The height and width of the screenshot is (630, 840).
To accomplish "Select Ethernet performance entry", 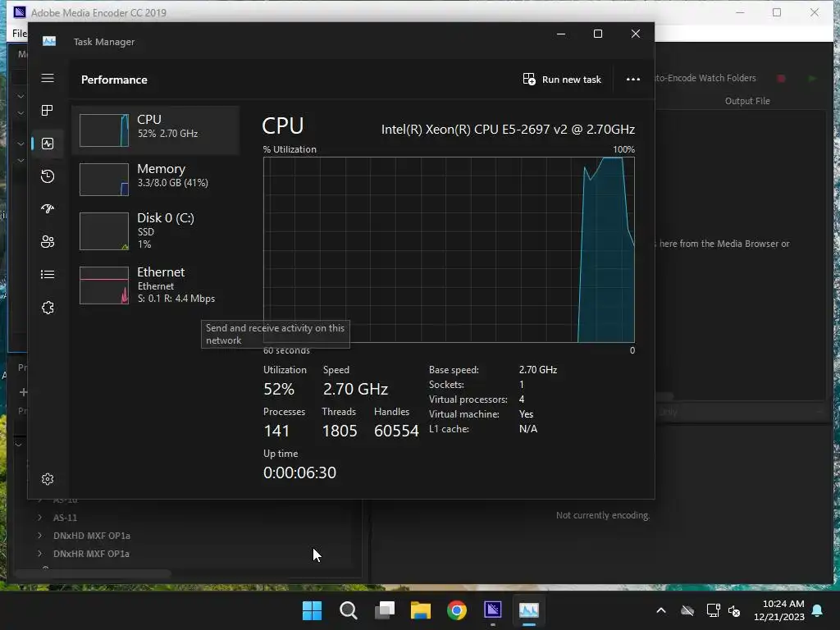I will click(x=155, y=285).
